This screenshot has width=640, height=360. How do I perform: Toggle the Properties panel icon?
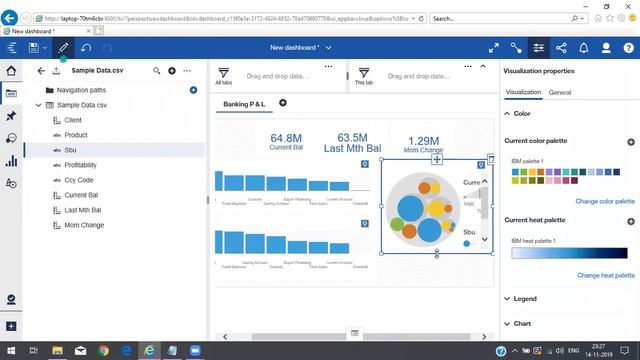(538, 48)
